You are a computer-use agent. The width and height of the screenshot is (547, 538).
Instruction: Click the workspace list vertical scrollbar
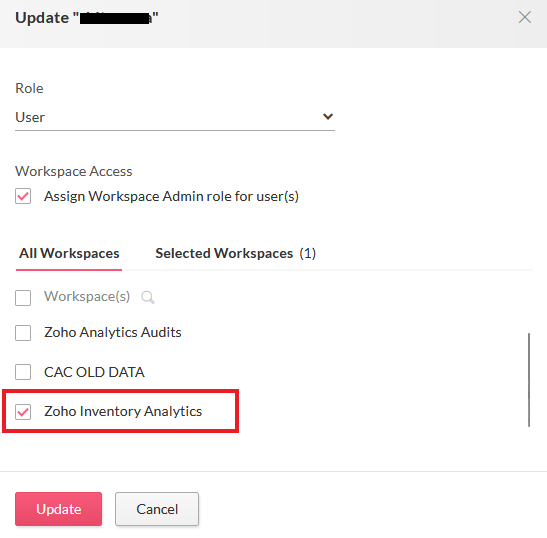coord(529,380)
